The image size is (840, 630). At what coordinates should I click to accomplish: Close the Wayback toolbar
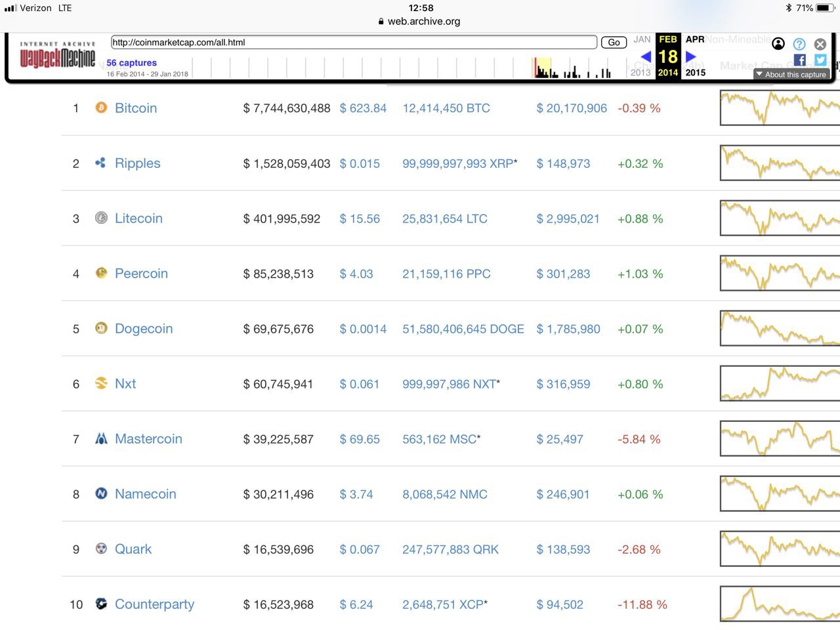[x=820, y=44]
